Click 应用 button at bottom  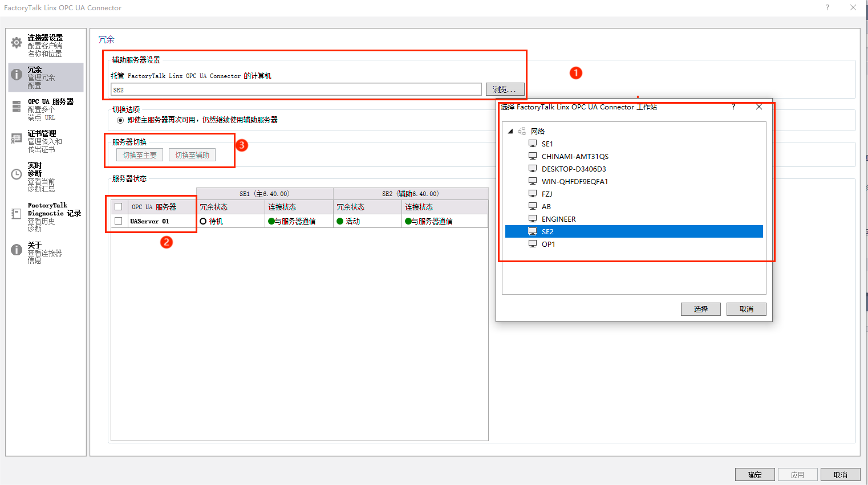point(798,475)
